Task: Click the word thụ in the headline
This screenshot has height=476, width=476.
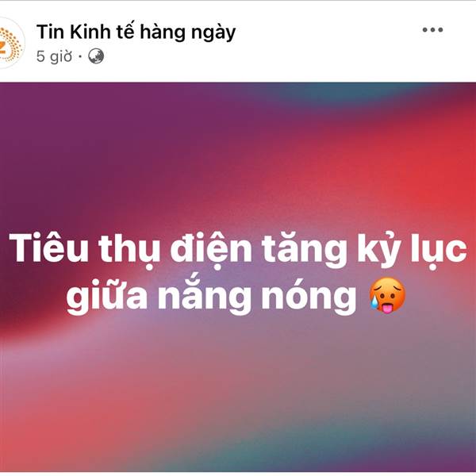Action: tap(129, 251)
